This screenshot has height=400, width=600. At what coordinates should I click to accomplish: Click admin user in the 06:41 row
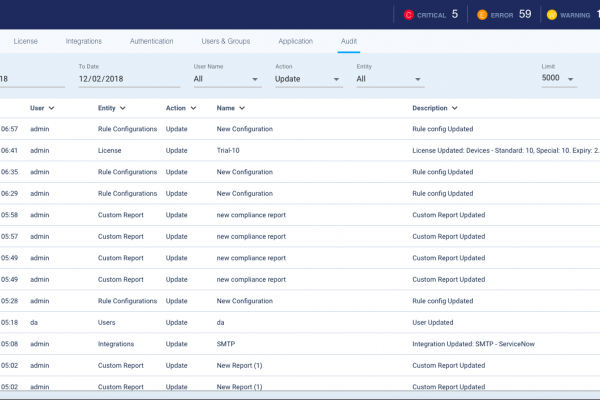pyautogui.click(x=40, y=150)
